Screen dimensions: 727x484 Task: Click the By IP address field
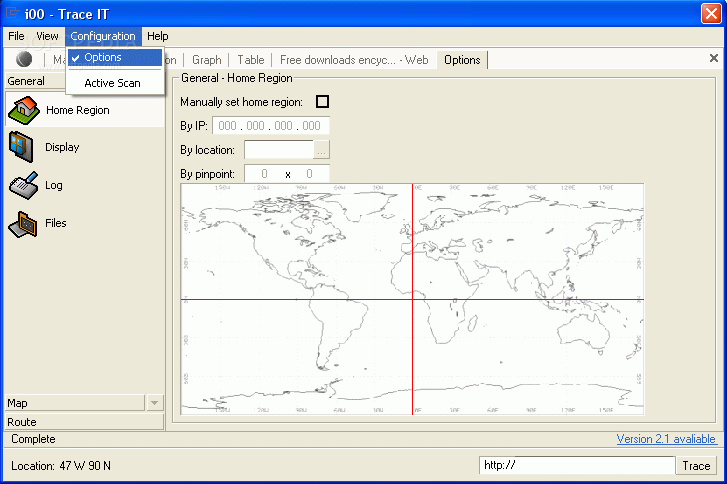(x=271, y=126)
